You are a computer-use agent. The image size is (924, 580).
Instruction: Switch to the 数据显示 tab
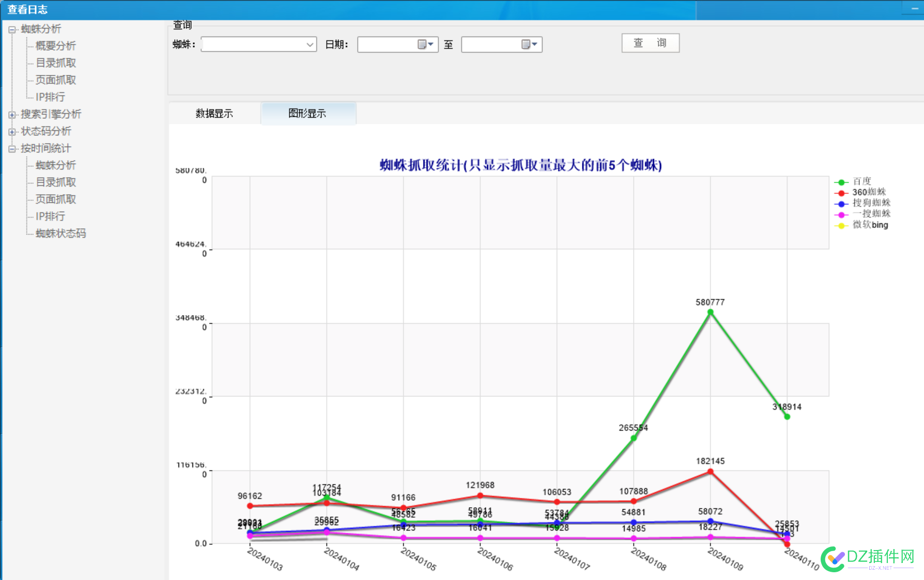214,114
